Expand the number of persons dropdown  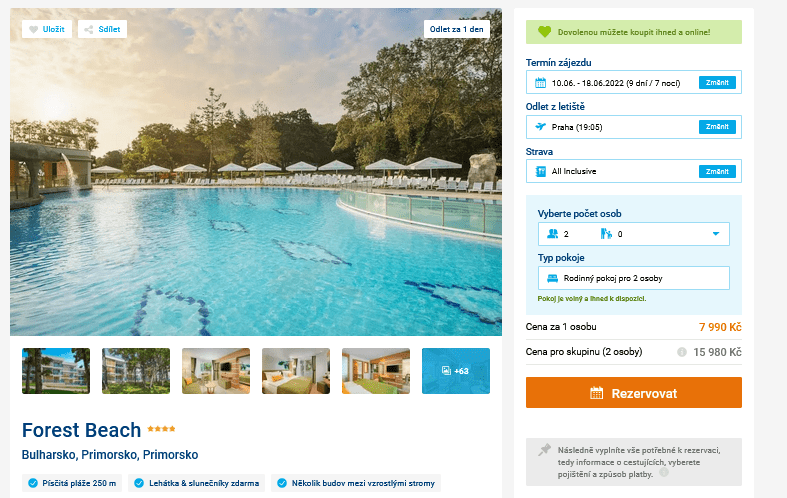click(x=633, y=234)
